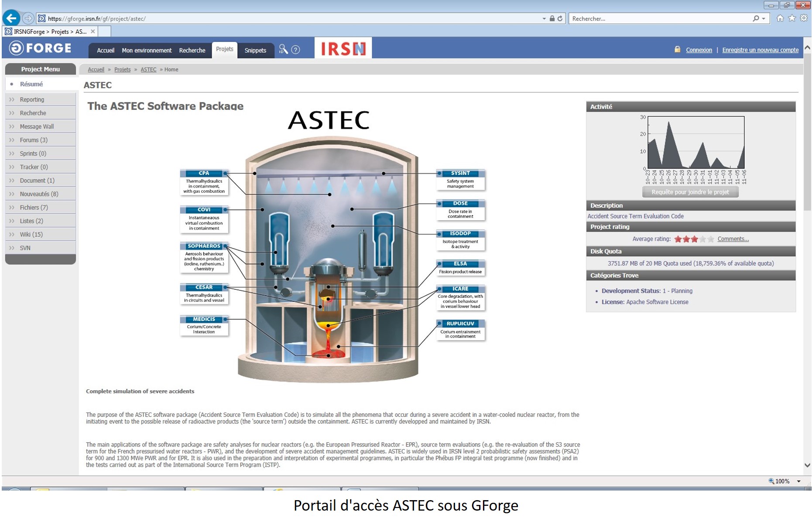Open Forums (3) in the Project Menu

[41, 140]
